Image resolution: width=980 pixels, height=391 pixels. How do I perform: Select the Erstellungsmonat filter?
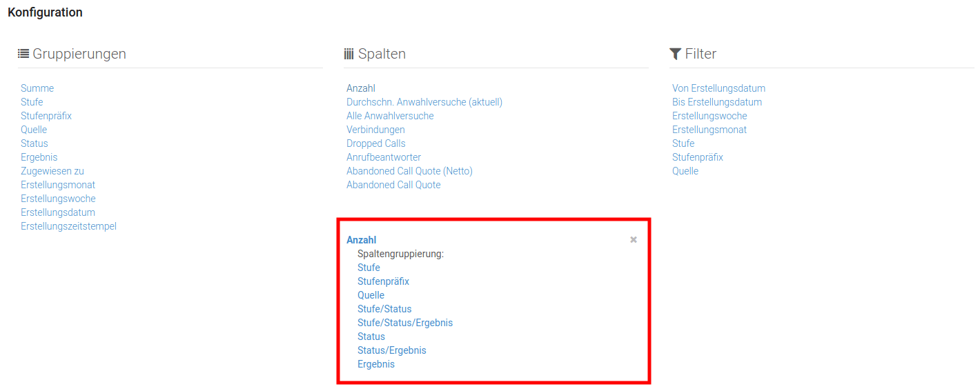pyautogui.click(x=709, y=130)
